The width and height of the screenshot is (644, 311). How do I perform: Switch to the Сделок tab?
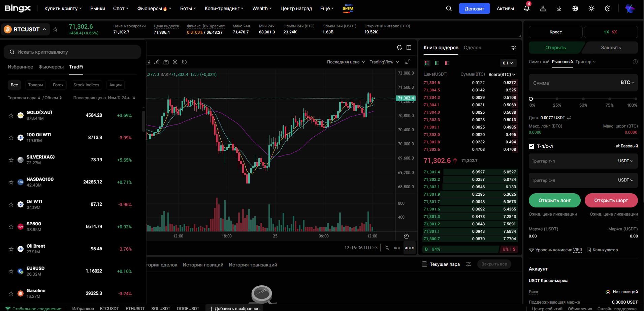click(472, 48)
